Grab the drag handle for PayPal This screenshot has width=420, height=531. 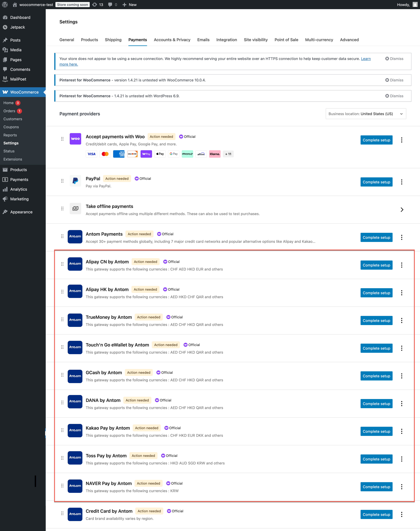(62, 181)
